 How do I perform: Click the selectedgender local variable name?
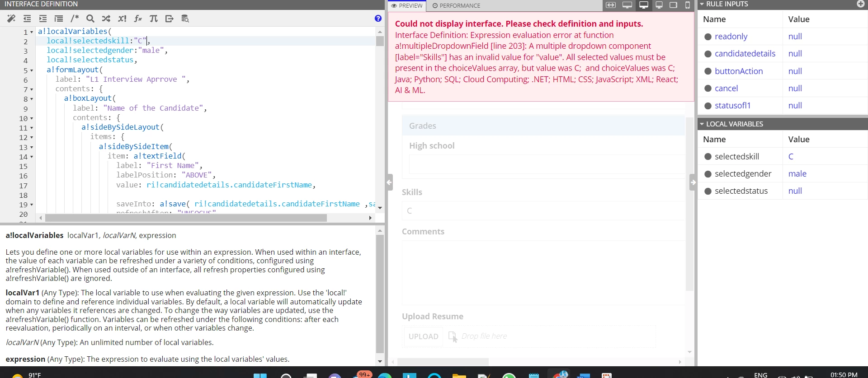coord(743,174)
